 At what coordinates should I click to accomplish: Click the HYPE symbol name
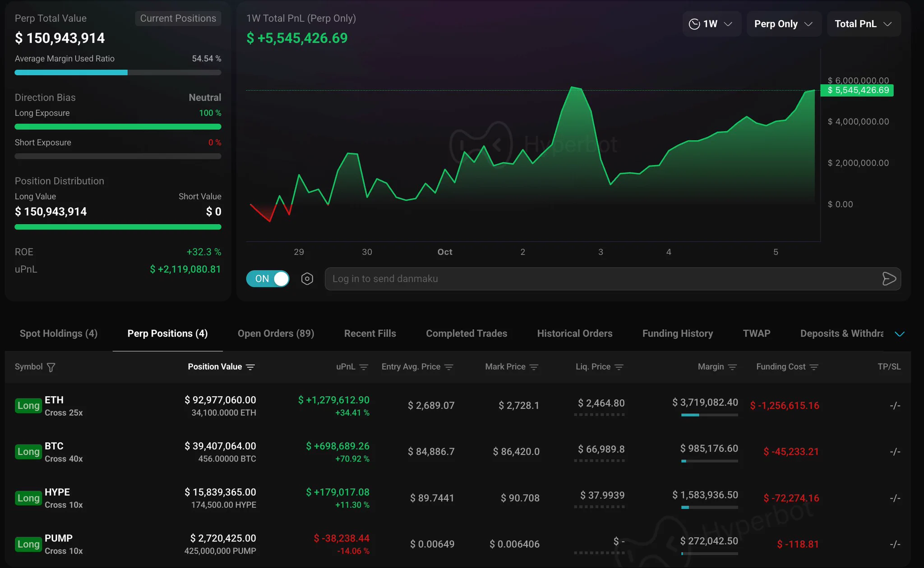pos(57,492)
